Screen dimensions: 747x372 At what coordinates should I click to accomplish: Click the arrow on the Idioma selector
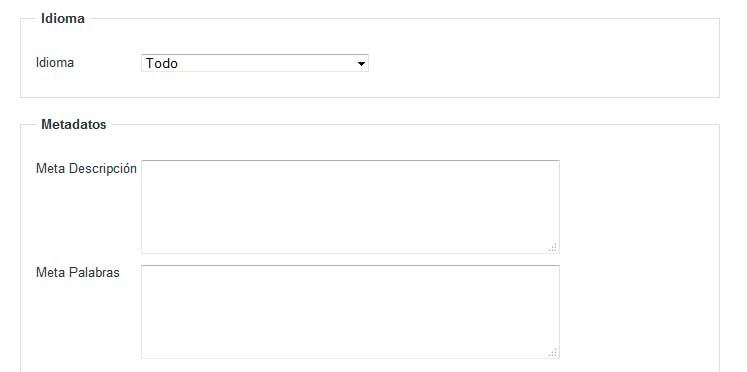click(362, 63)
